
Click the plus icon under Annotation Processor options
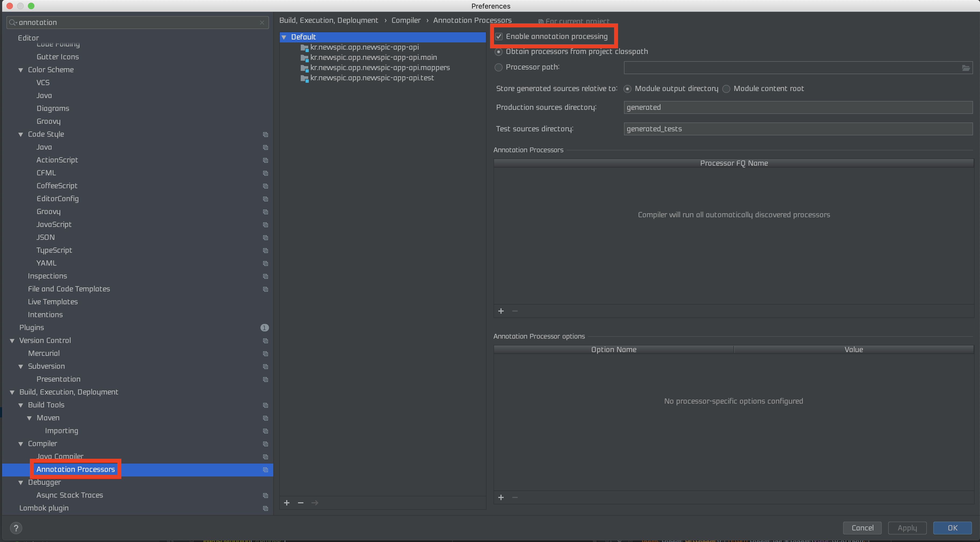tap(501, 497)
